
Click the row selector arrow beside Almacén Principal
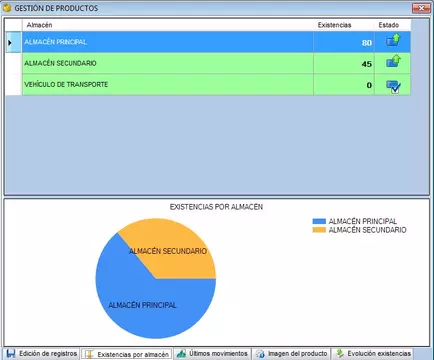pyautogui.click(x=10, y=42)
